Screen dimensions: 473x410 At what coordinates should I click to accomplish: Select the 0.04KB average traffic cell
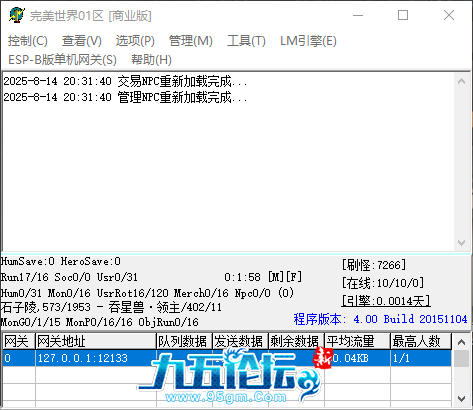click(x=357, y=358)
